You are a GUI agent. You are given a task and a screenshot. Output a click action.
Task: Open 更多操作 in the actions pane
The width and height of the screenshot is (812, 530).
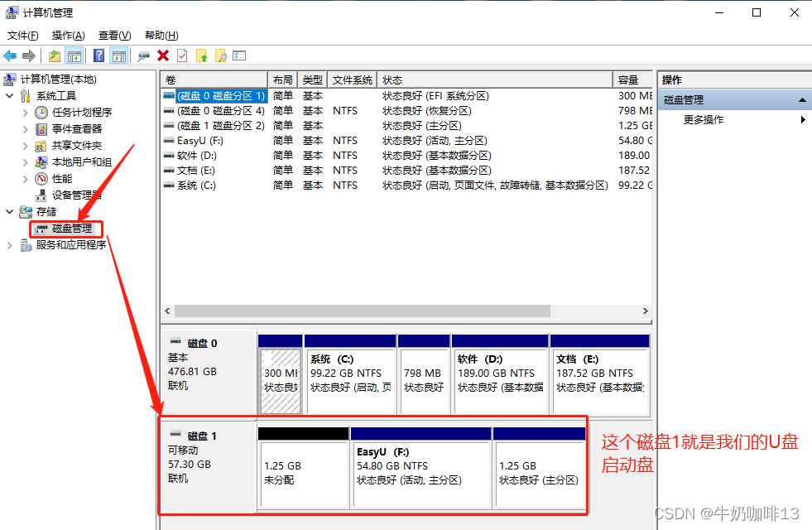click(704, 120)
